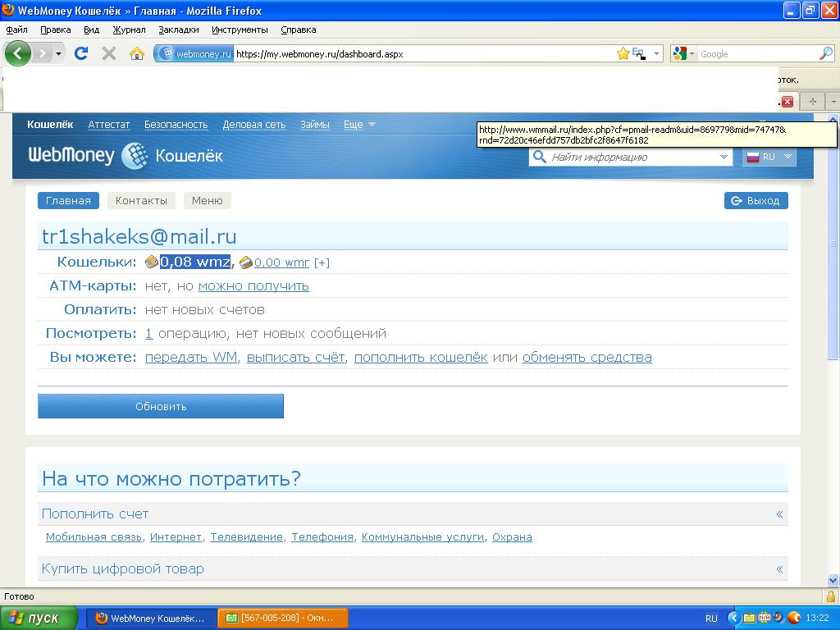The height and width of the screenshot is (630, 840).
Task: Switch to the [567-005-208] taskbar window
Action: [x=283, y=619]
